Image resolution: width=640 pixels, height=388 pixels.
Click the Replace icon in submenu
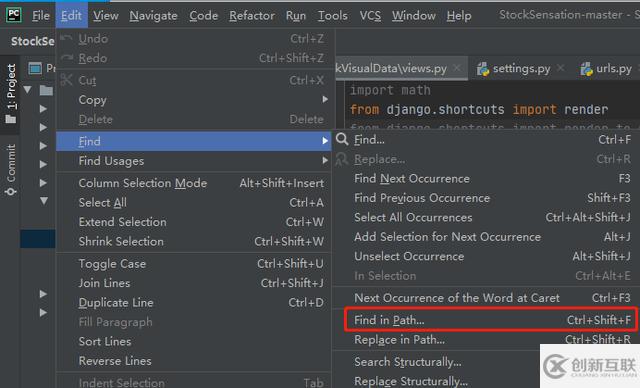[342, 159]
